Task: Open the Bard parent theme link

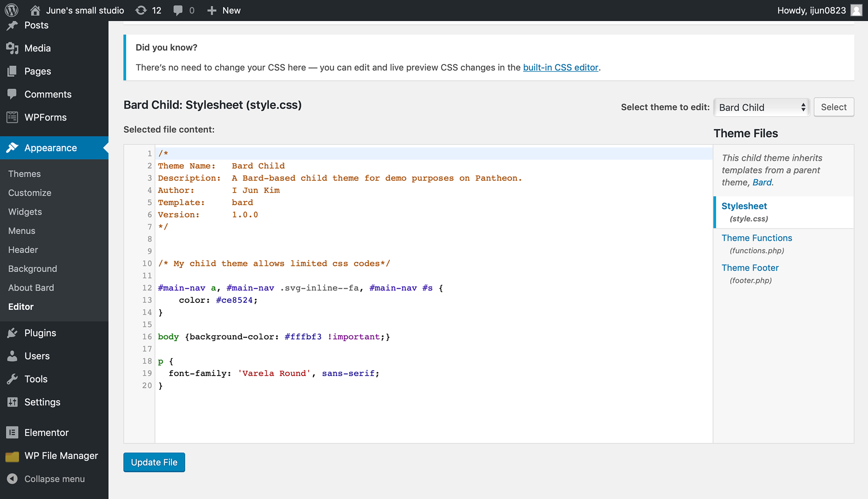Action: click(762, 182)
